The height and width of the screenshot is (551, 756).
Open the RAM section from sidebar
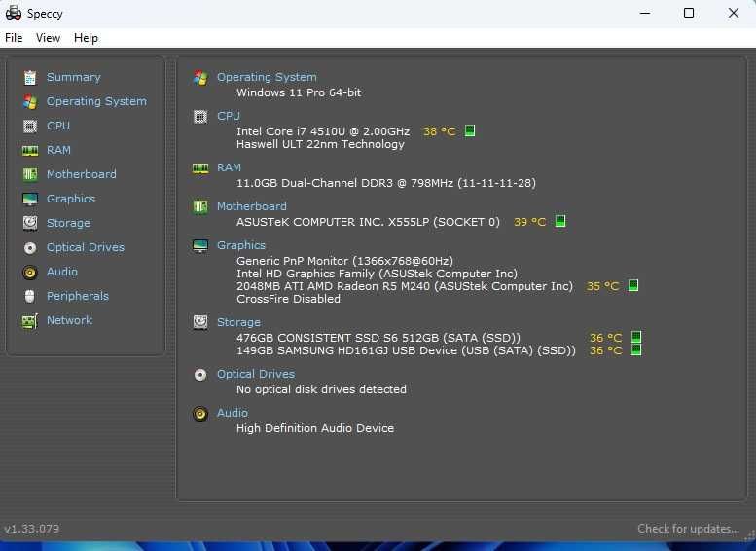pos(58,150)
